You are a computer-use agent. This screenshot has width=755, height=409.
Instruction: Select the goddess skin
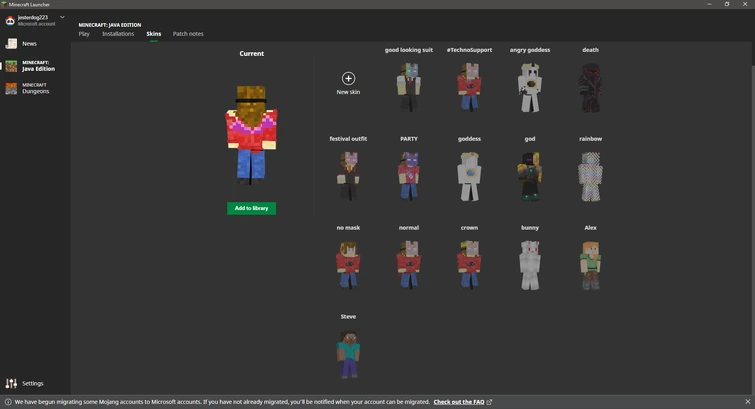[x=469, y=176]
